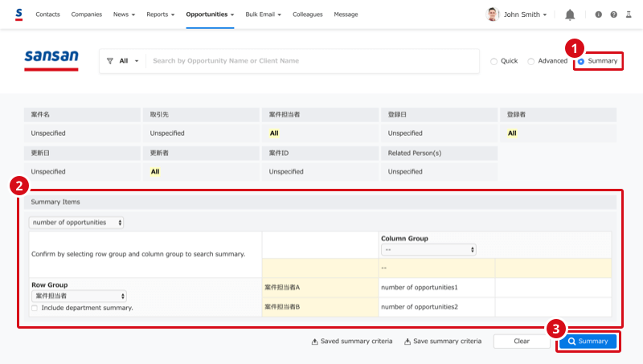Click the labs flask icon
This screenshot has height=364, width=643.
pos(629,14)
